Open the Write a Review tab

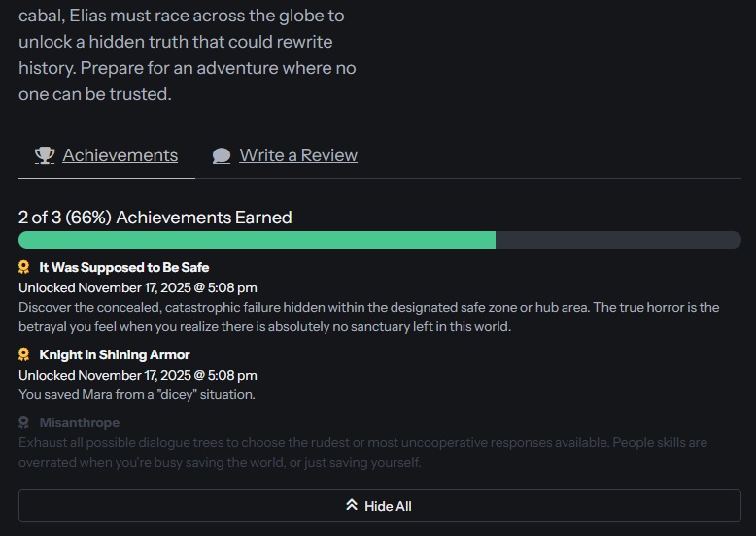[298, 155]
